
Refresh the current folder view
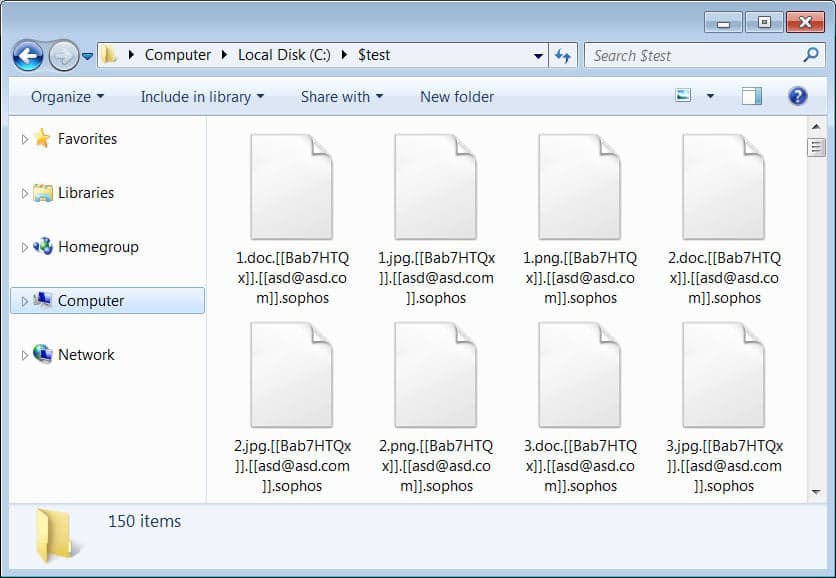tap(562, 55)
